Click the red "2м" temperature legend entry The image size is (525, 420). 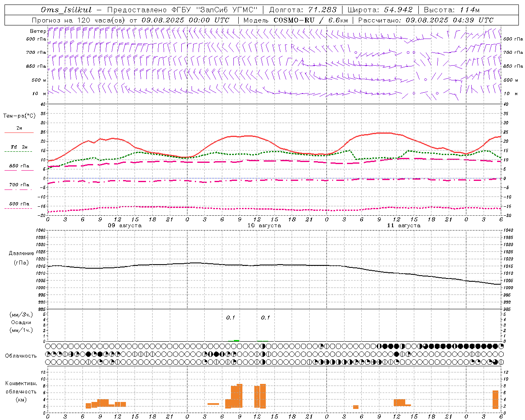coord(19,128)
